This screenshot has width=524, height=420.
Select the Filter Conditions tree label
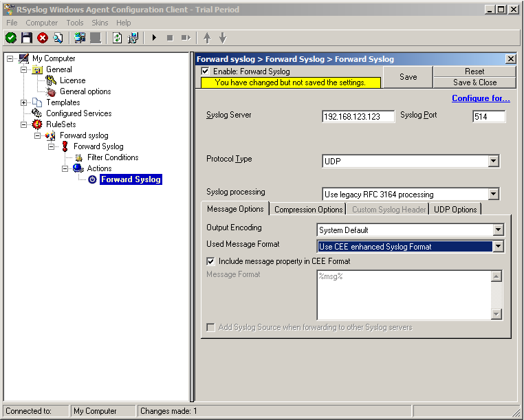coord(113,157)
